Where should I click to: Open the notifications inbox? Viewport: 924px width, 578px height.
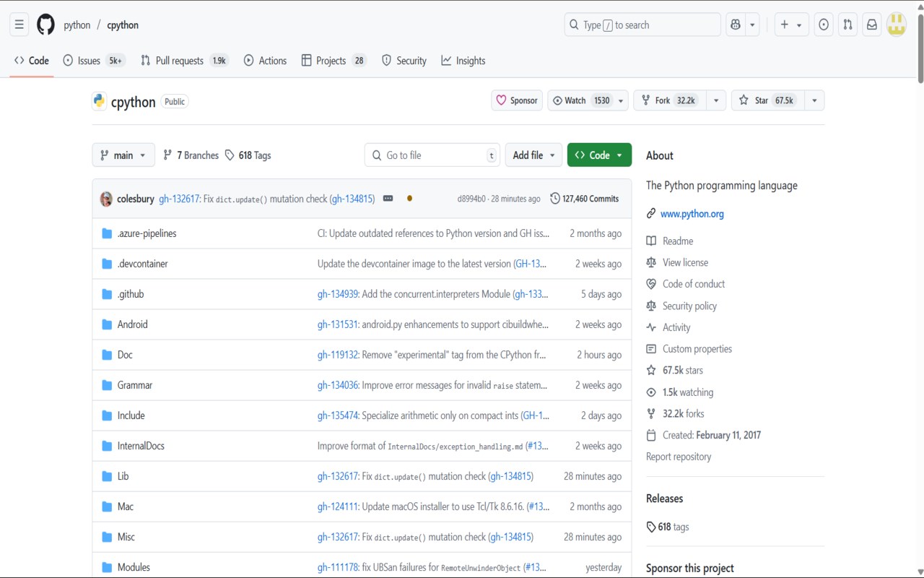(x=872, y=25)
